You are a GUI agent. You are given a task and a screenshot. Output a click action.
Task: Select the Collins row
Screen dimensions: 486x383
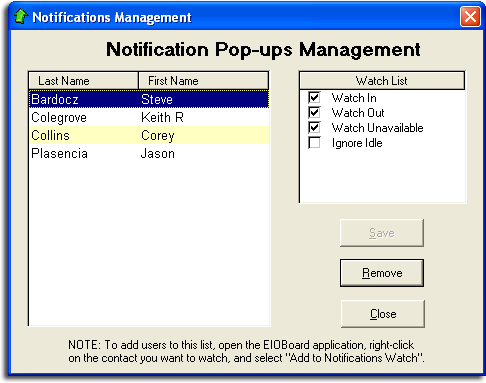149,135
